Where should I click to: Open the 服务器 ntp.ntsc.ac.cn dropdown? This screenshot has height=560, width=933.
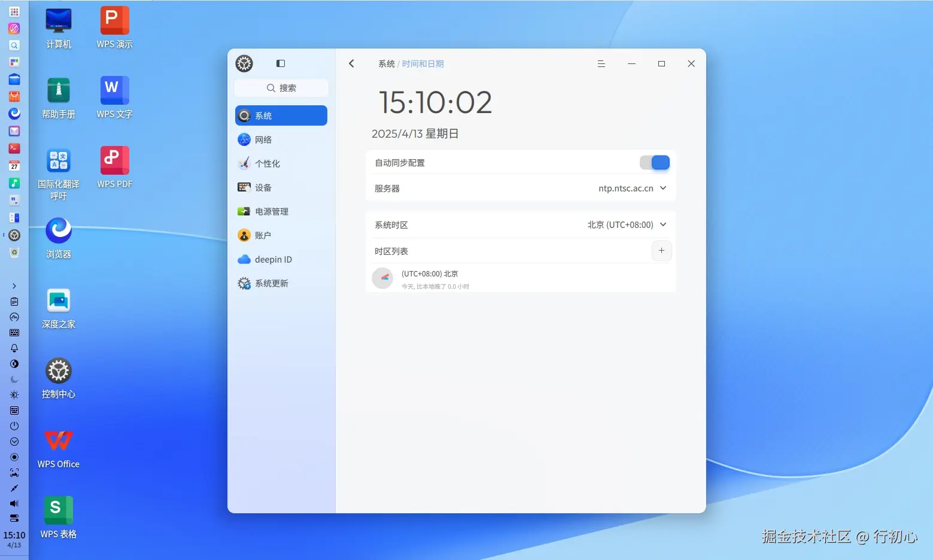pyautogui.click(x=633, y=188)
